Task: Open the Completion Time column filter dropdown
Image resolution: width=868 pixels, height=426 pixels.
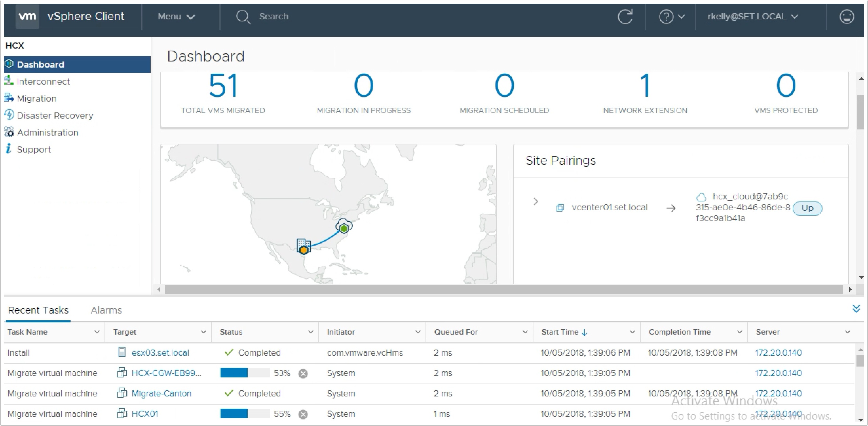Action: pos(739,332)
